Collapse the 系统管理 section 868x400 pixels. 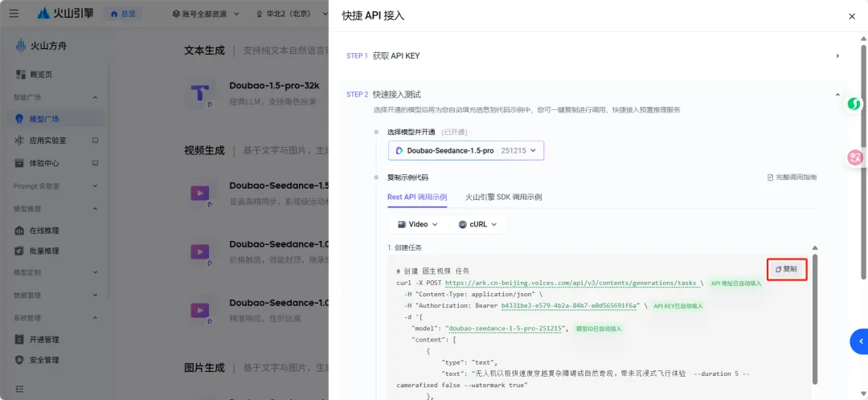(95, 318)
